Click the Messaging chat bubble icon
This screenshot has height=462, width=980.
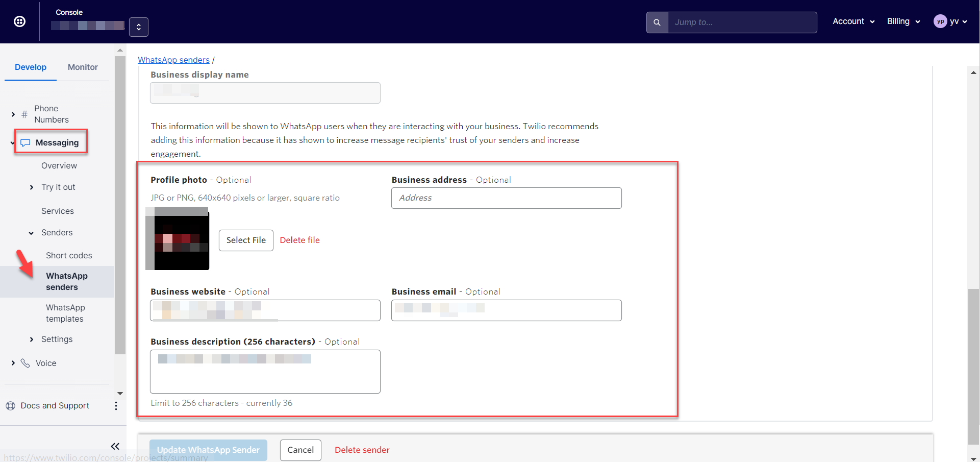pyautogui.click(x=26, y=143)
